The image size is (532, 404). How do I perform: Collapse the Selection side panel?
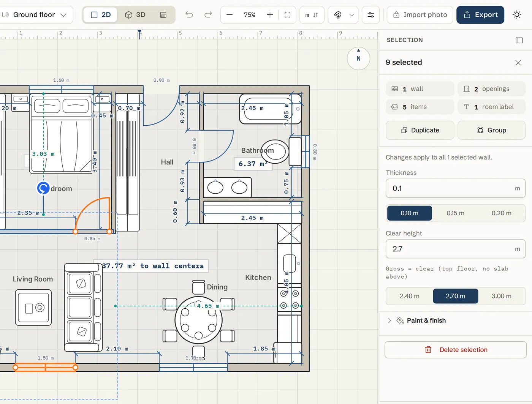click(519, 40)
